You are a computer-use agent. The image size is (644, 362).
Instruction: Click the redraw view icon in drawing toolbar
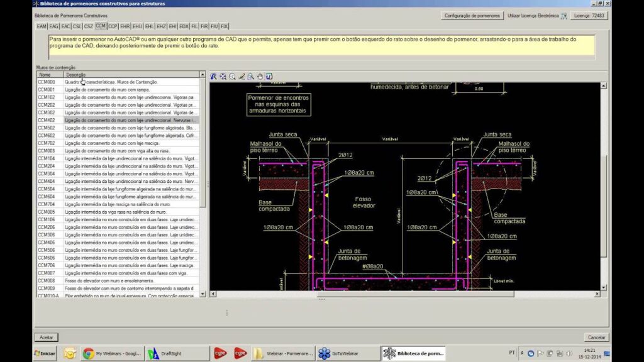click(214, 77)
